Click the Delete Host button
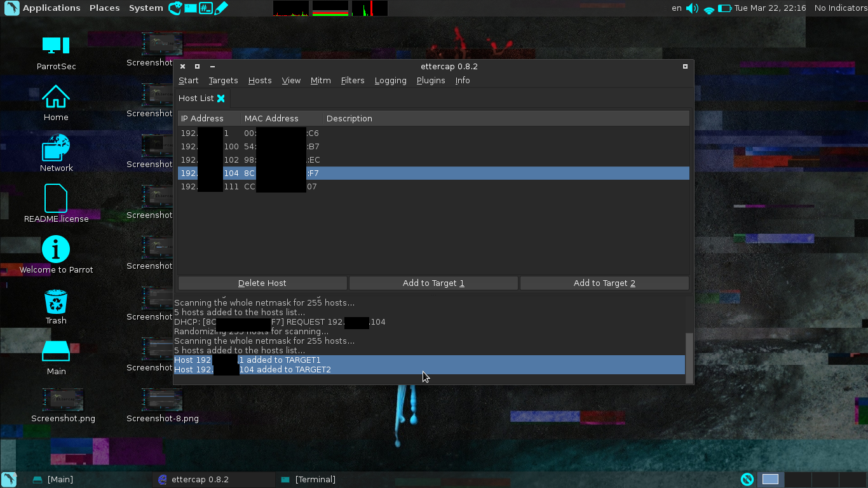Screen dimensions: 868x488 tap(262, 283)
